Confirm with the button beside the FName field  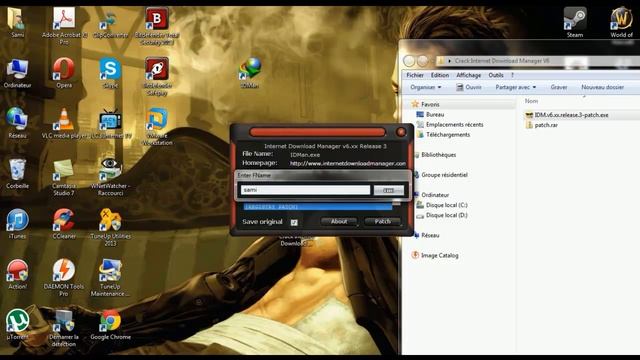[389, 190]
